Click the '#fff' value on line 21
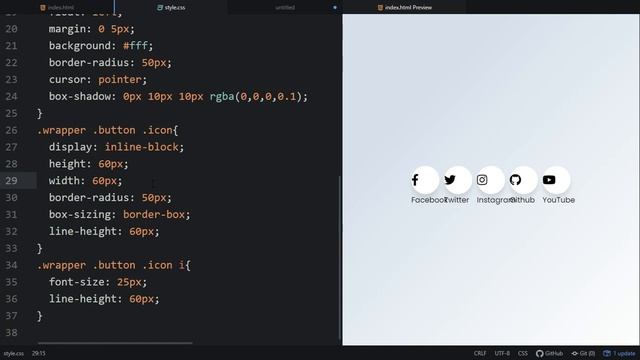 (136, 45)
